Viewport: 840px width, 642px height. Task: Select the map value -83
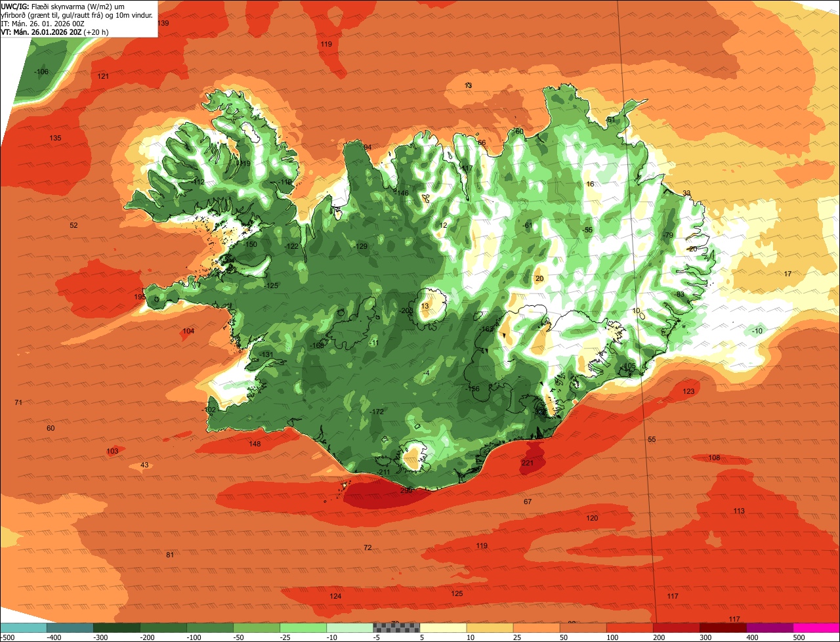tap(679, 294)
